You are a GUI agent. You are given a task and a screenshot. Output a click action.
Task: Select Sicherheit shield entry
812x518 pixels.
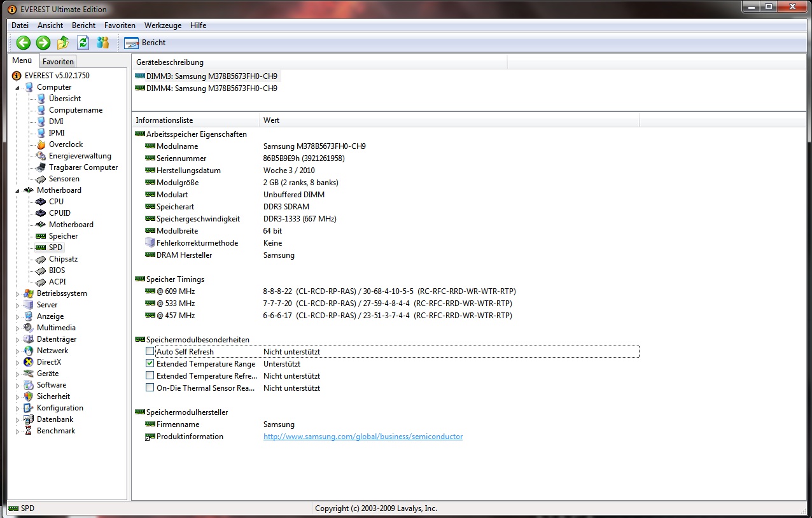[x=53, y=396]
